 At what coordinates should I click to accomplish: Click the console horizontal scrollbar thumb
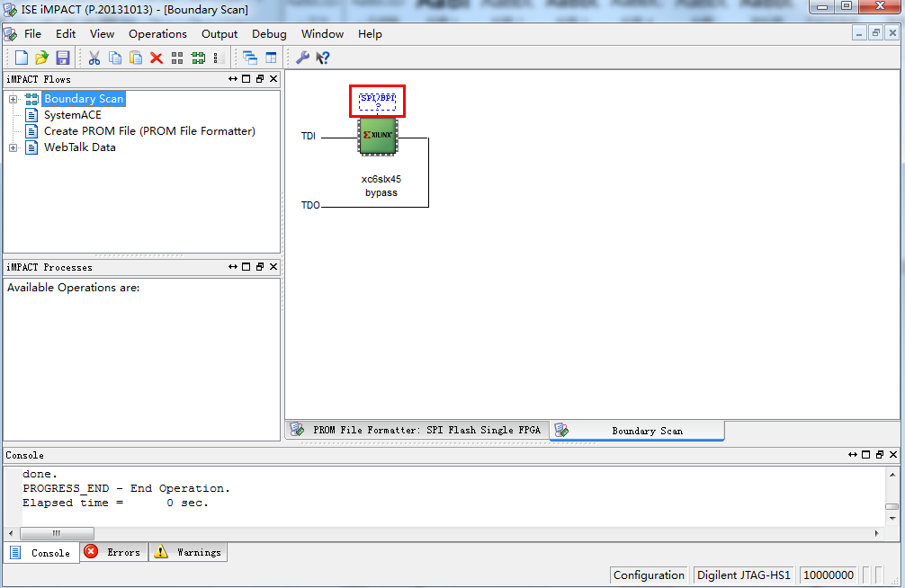click(x=57, y=533)
